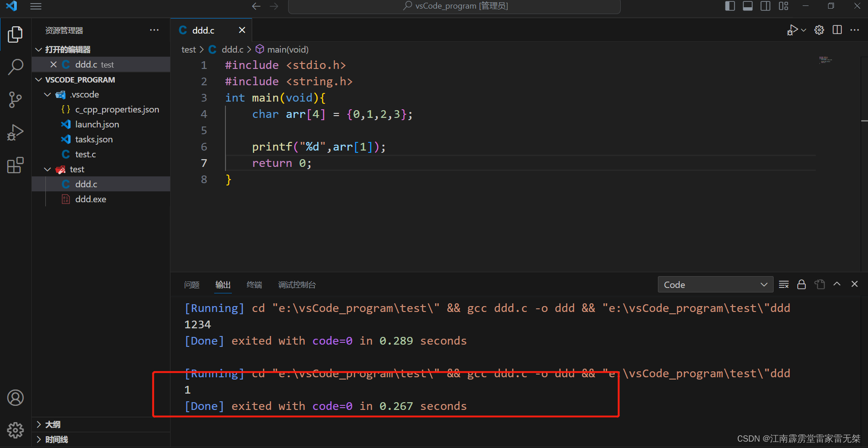Click the editor settings gear icon
Image resolution: width=868 pixels, height=448 pixels.
pos(819,30)
